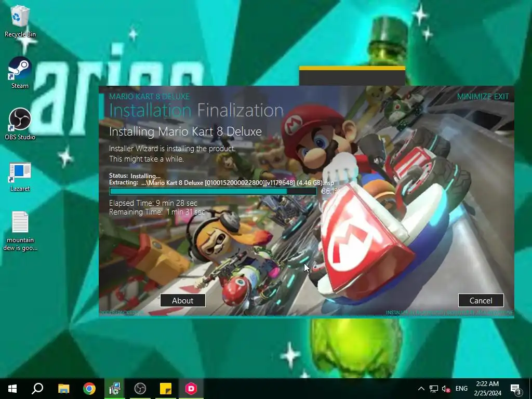Click the installation progress bar
Screen dimensions: 532x399
pos(212,191)
